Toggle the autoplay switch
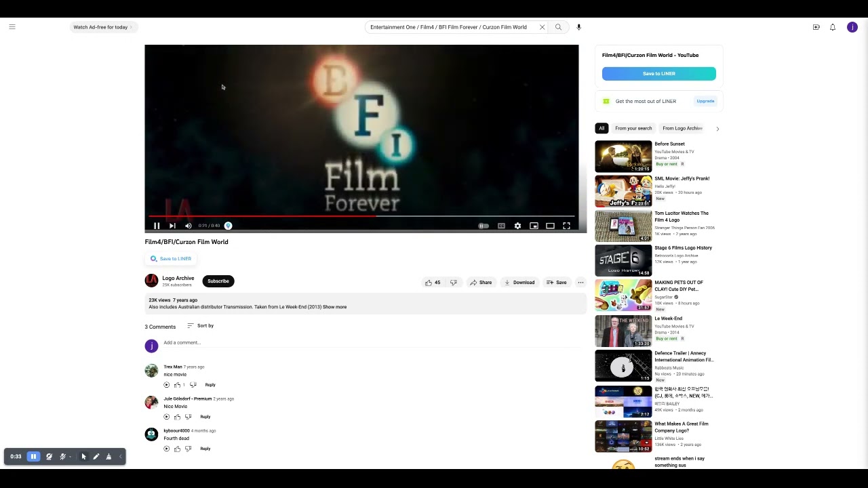Viewport: 868px width, 488px height. tap(484, 226)
